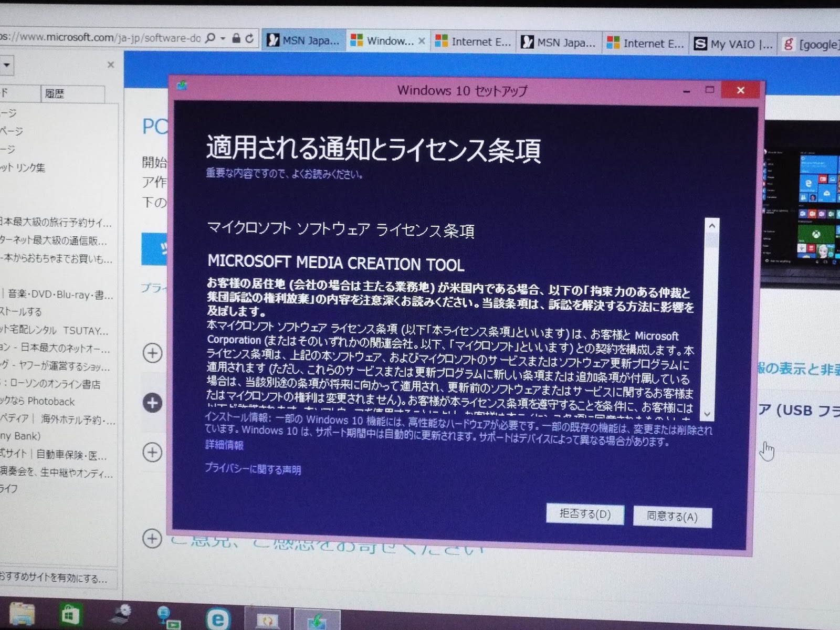Click the setup dialog title bar icon
The height and width of the screenshot is (630, 840).
click(182, 85)
